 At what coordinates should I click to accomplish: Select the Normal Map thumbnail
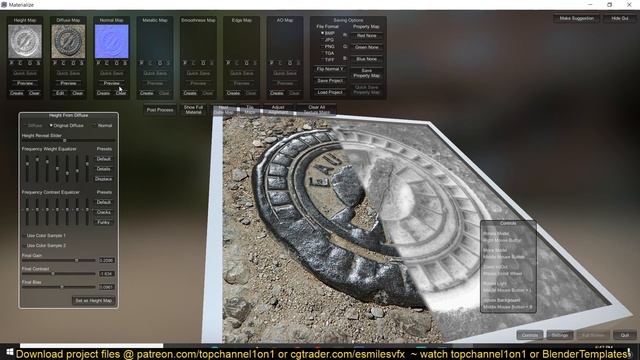(111, 41)
